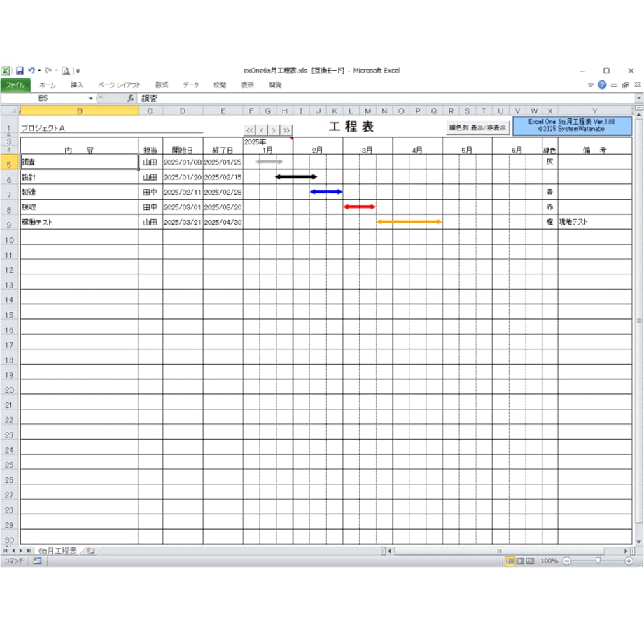Open the 挿入 ribbon tab
This screenshot has height=644, width=644.
click(x=77, y=85)
